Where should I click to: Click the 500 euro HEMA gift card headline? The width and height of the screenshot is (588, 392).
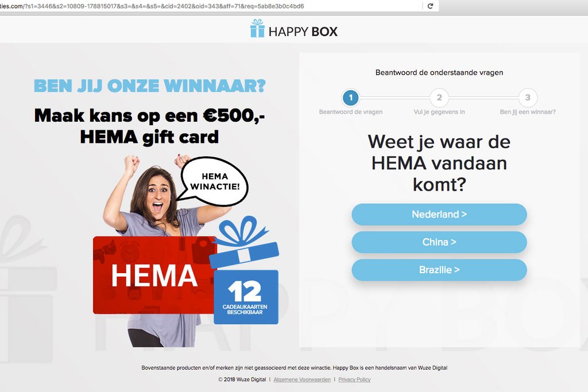[149, 126]
